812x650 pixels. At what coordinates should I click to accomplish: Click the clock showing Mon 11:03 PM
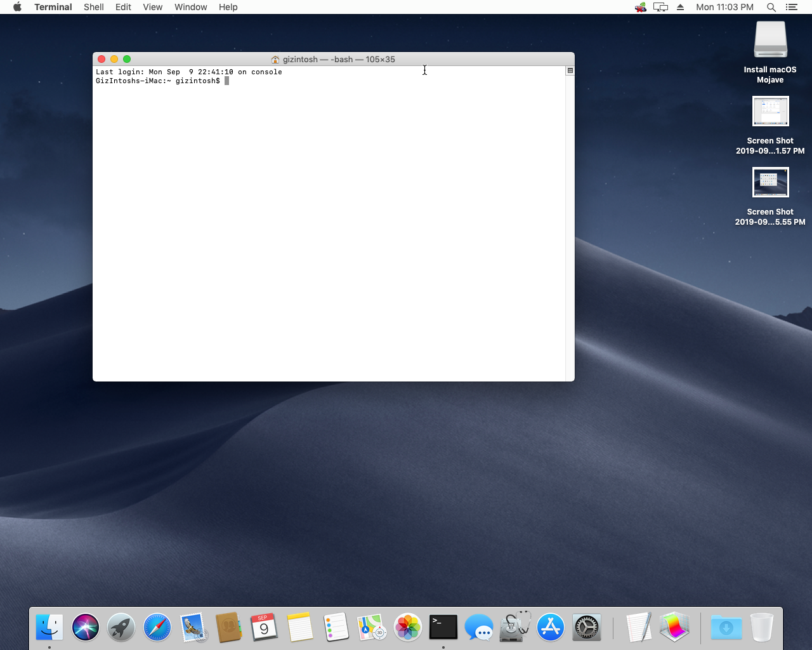[724, 7]
